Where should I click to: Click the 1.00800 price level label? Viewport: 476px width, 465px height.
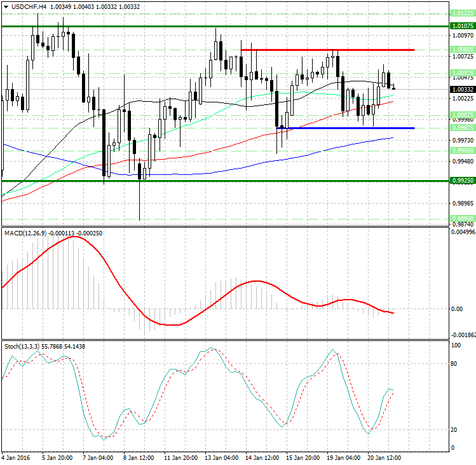[461, 49]
